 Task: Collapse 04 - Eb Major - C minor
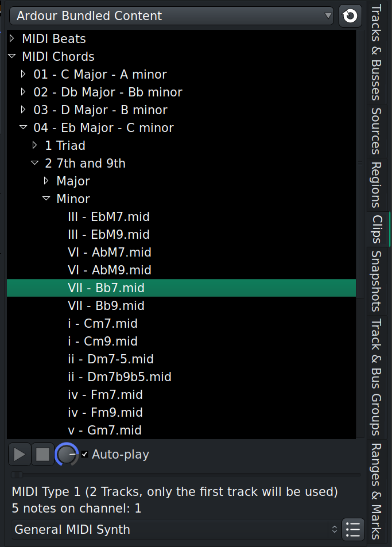(x=24, y=127)
